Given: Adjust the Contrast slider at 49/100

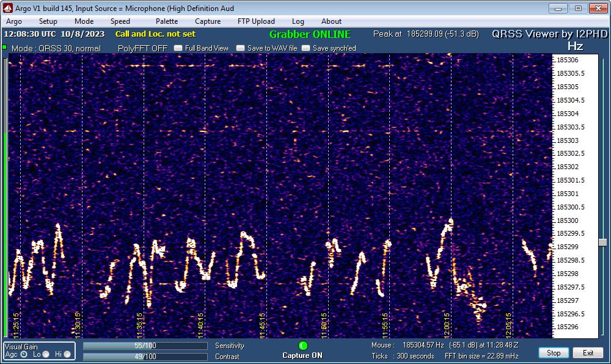Looking at the screenshot, I should (x=145, y=357).
